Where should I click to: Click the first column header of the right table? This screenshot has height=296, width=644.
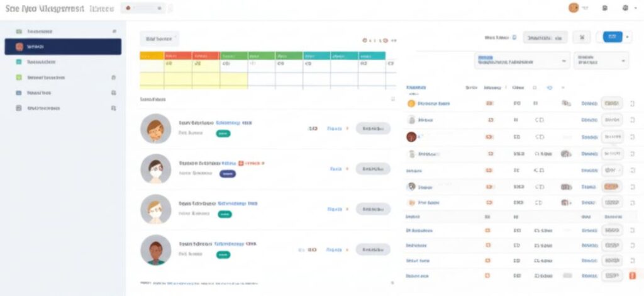pyautogui.click(x=417, y=87)
